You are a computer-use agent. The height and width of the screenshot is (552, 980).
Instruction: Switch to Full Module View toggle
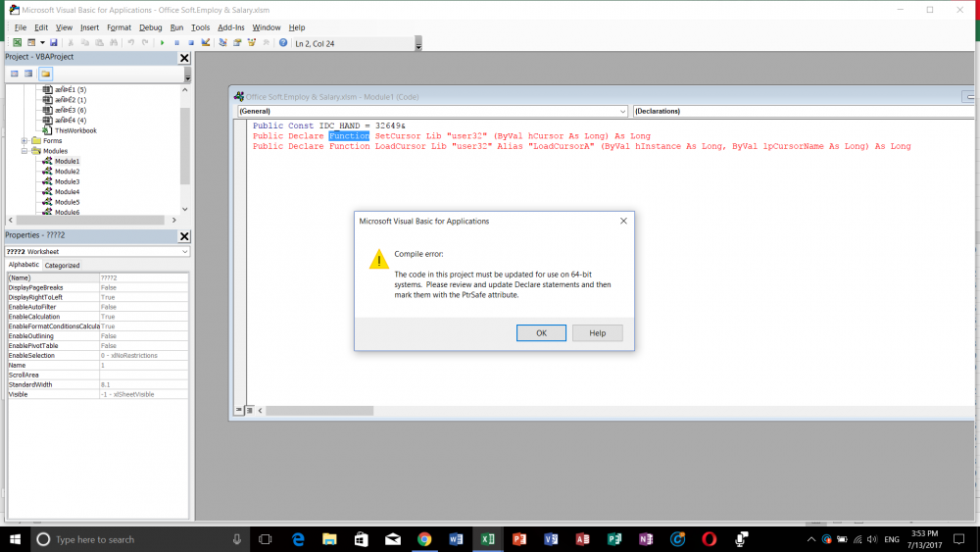(x=249, y=409)
